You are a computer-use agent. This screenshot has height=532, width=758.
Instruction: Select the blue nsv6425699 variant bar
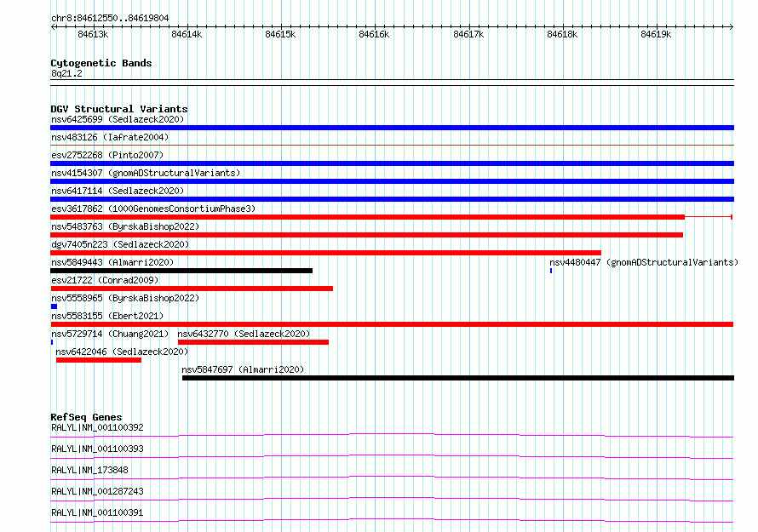[392, 128]
